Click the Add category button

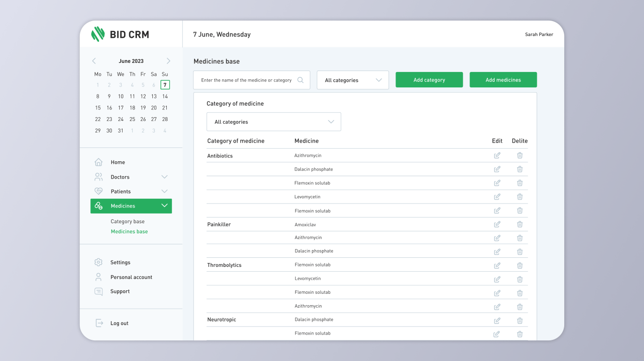(x=429, y=80)
